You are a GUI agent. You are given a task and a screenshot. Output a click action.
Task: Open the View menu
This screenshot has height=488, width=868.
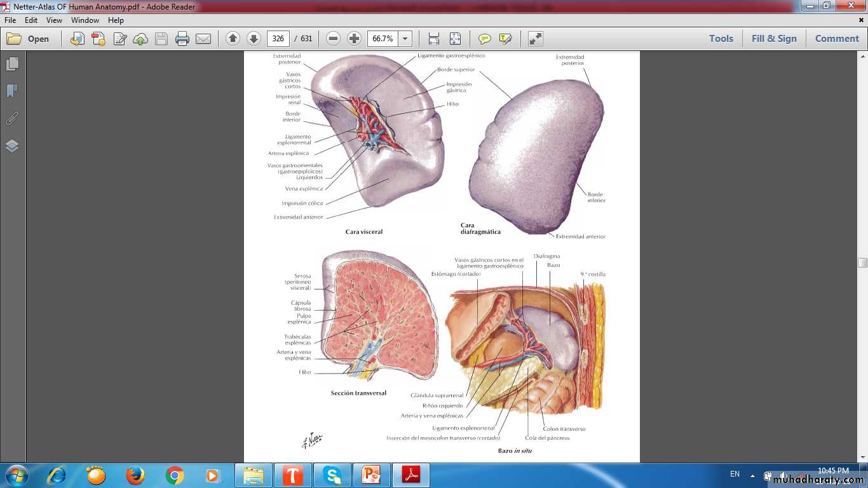[x=54, y=20]
